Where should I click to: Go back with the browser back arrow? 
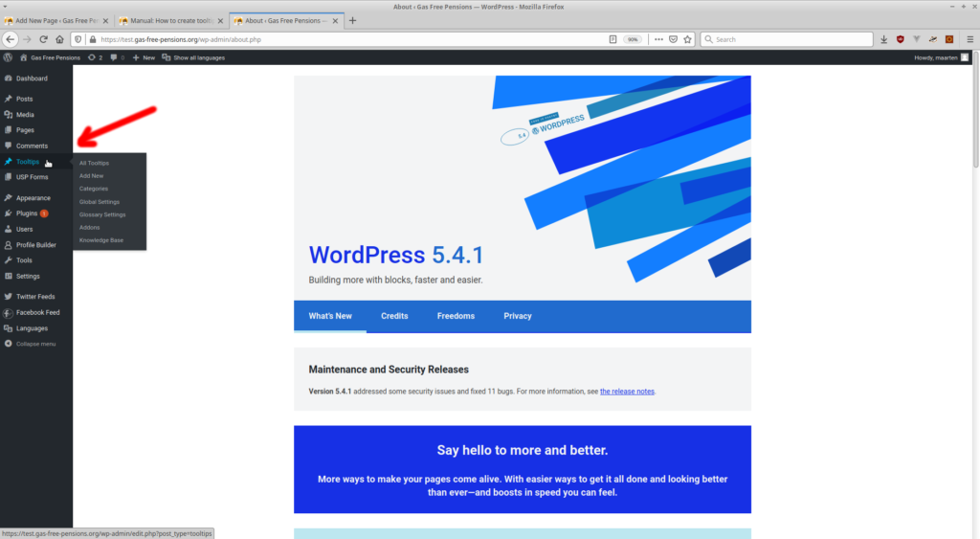tap(10, 39)
